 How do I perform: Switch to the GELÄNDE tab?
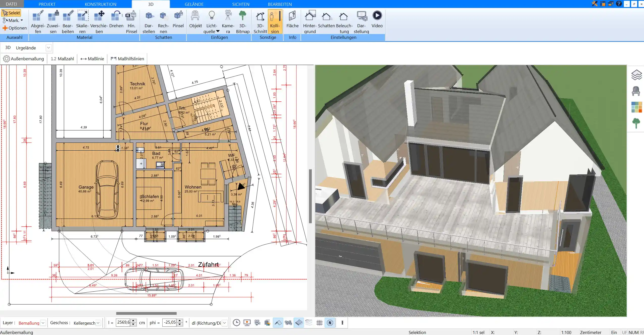point(194,4)
